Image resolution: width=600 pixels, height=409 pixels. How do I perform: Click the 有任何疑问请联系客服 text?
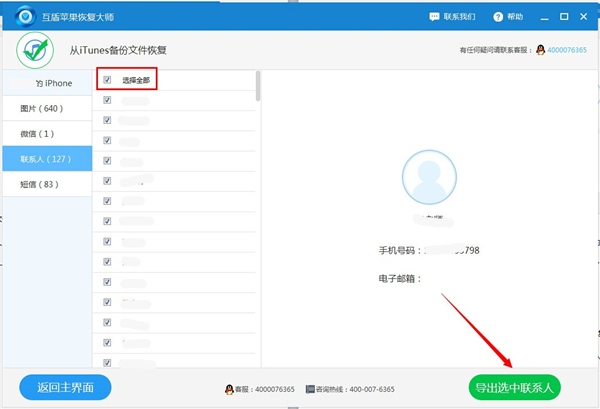click(496, 50)
